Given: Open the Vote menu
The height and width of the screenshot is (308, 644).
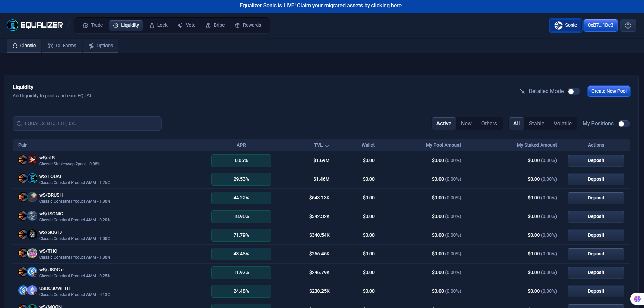Looking at the screenshot, I should pos(187,25).
